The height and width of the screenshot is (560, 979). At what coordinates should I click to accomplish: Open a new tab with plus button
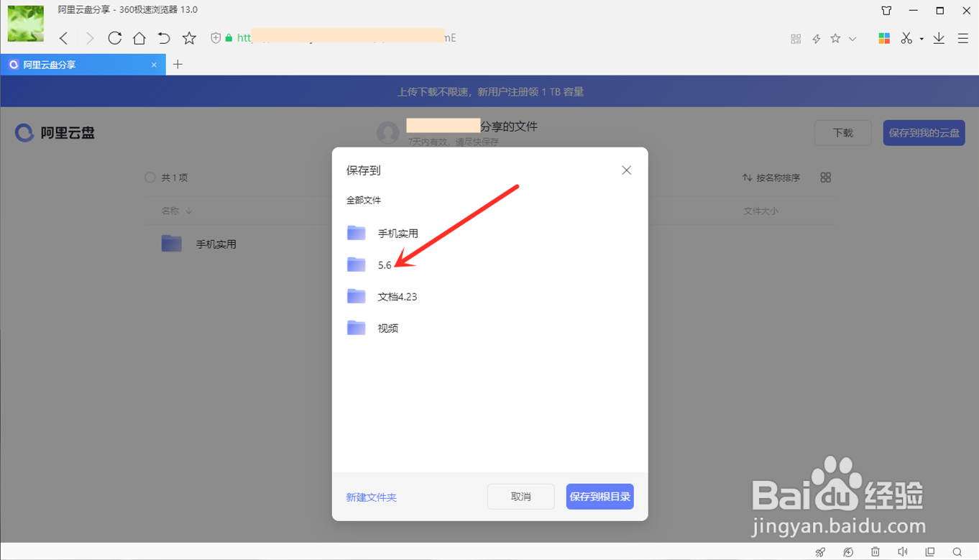point(178,65)
